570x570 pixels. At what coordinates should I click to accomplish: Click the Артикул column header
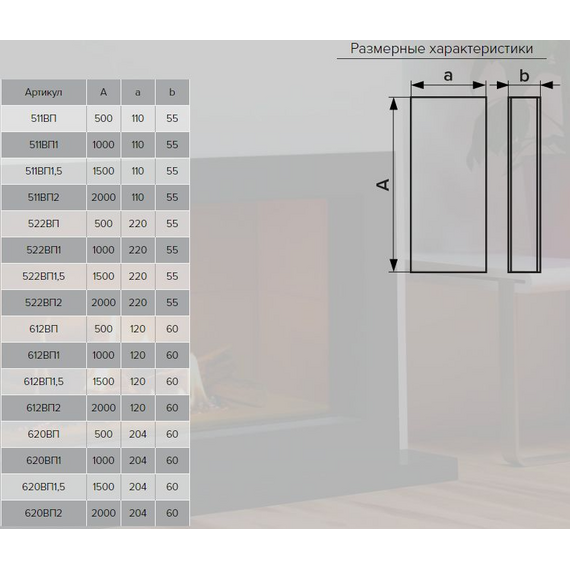click(x=44, y=92)
